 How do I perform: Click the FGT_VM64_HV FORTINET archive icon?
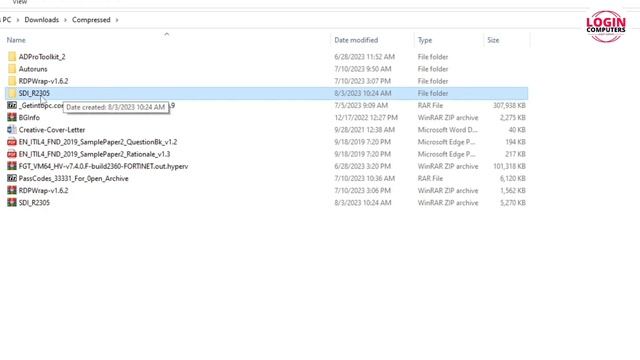tap(12, 166)
